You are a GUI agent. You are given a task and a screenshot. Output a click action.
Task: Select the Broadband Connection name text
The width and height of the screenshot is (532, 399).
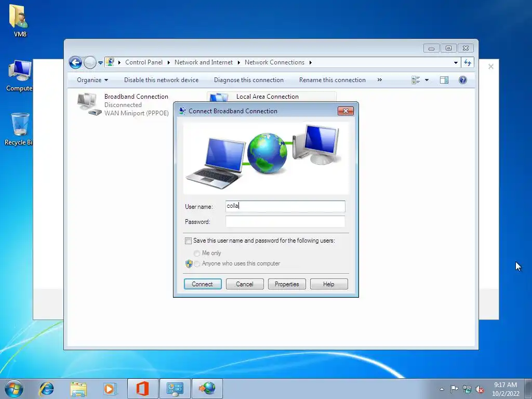coord(136,97)
